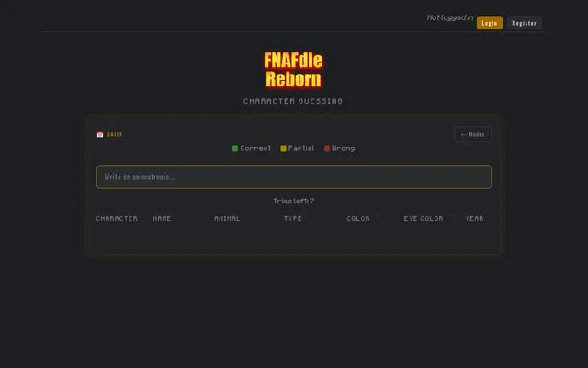Click the NAME column header

(x=162, y=219)
